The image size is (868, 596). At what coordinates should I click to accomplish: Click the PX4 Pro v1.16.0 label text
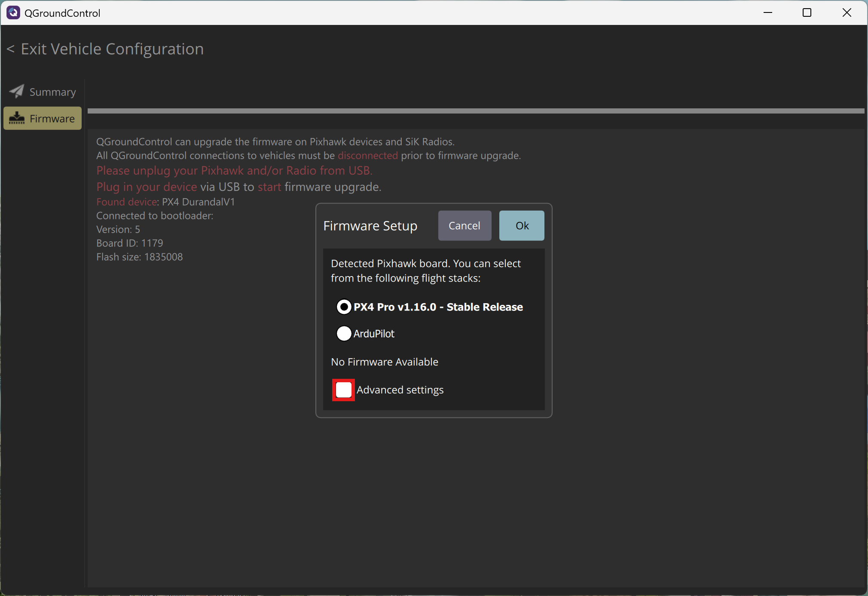point(438,307)
